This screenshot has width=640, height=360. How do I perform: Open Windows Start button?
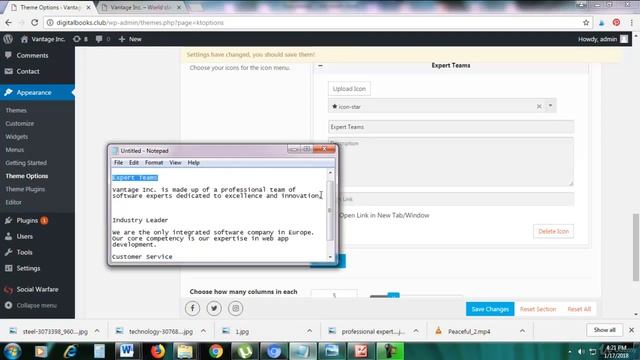pyautogui.click(x=12, y=351)
